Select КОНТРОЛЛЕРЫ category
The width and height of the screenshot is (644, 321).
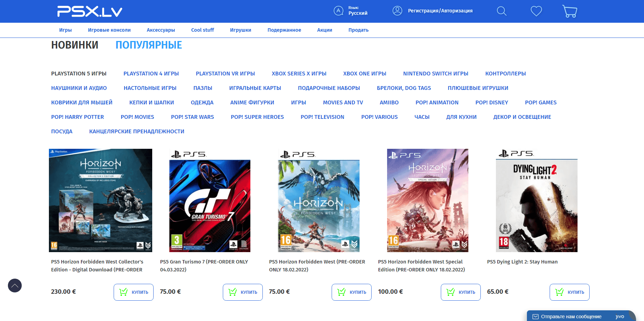(x=506, y=73)
